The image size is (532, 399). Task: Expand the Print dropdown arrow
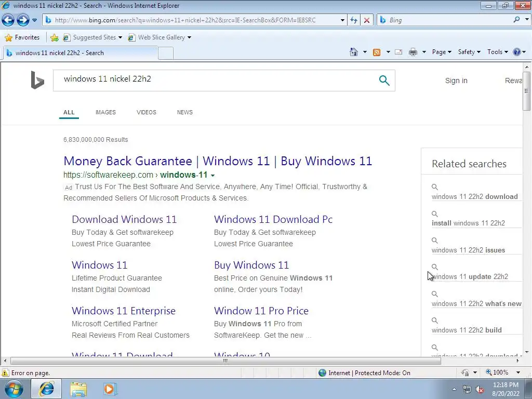(x=424, y=52)
